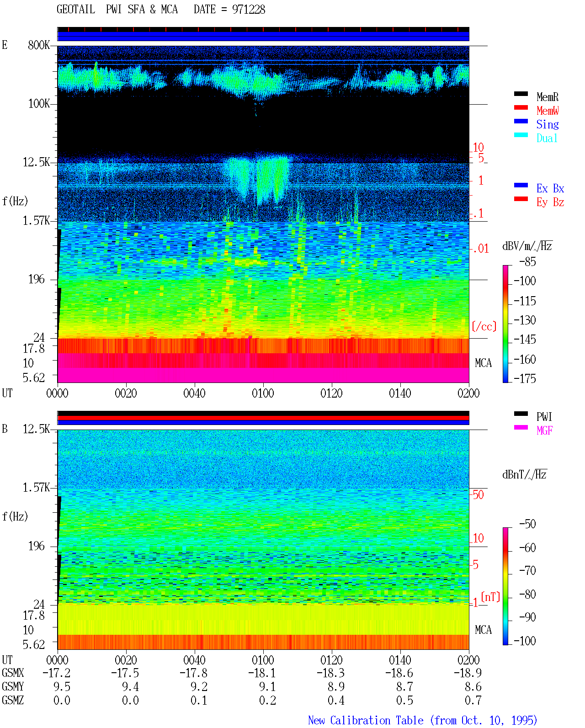Click the Ex Bx legend label
This screenshot has width=585, height=728.
point(550,188)
